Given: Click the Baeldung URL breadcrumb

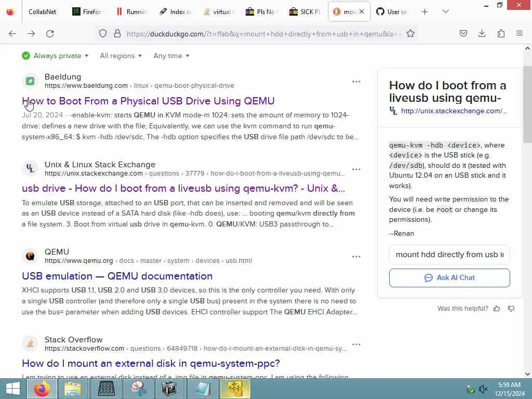Looking at the screenshot, I should (139, 86).
